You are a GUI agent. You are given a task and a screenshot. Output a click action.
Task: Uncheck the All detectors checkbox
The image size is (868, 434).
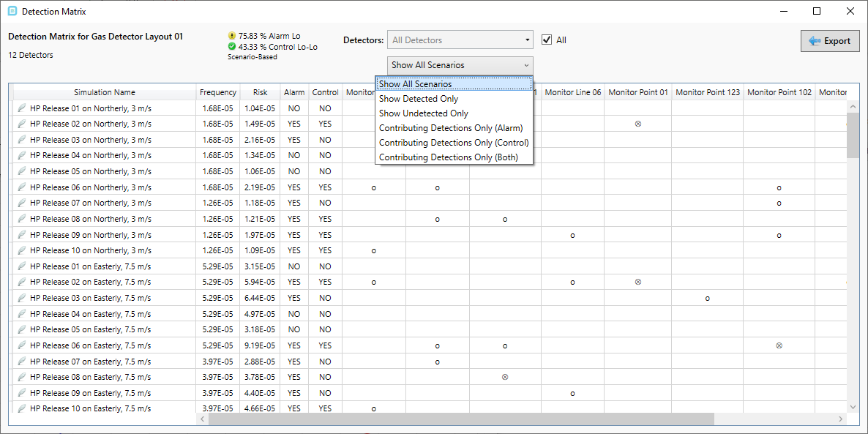547,40
